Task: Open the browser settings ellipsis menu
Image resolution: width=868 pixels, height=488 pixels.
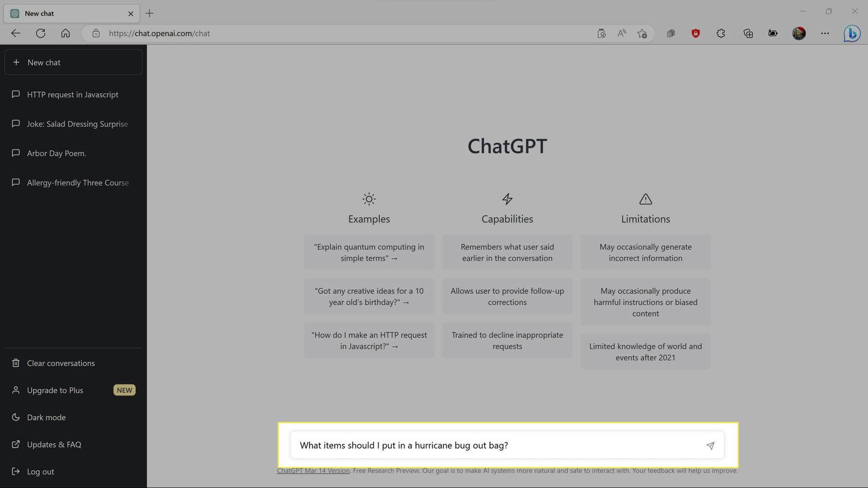Action: [x=825, y=34]
